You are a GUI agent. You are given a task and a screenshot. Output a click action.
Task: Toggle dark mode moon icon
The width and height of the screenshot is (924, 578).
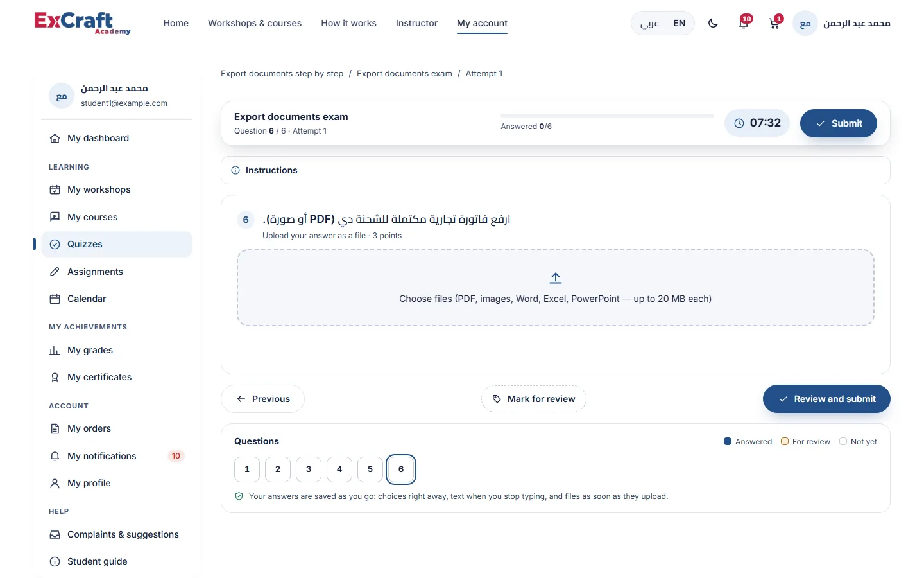[x=713, y=23]
